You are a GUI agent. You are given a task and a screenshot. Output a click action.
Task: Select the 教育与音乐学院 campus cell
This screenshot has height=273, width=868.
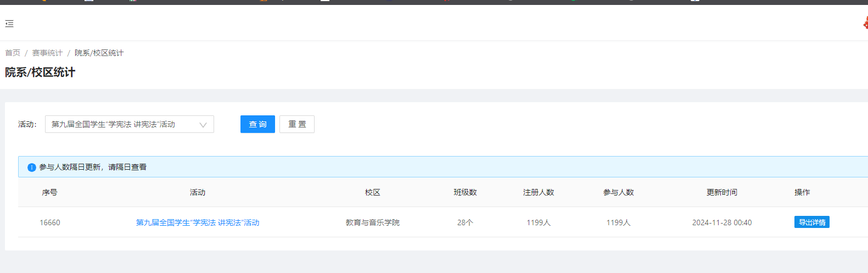point(372,222)
